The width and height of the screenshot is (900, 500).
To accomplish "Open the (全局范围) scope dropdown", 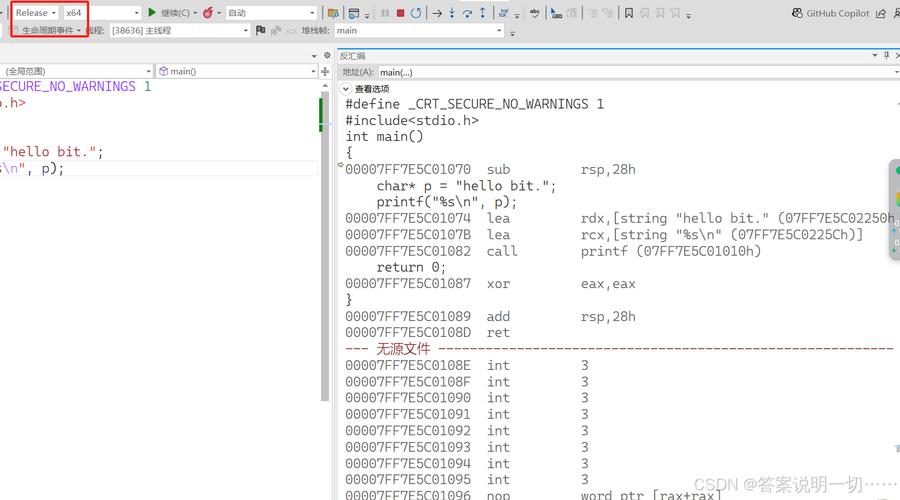I will pos(76,71).
